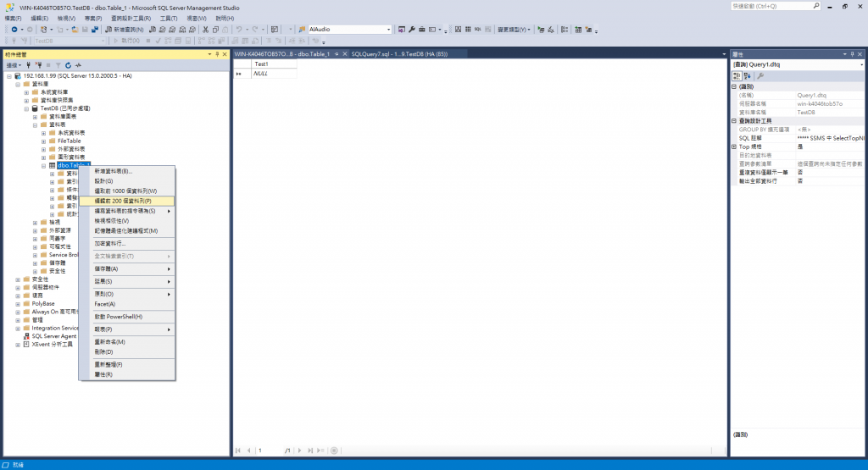Screen dimensions: 868x470
Task: Open the 工具(T) menu
Action: coord(169,19)
